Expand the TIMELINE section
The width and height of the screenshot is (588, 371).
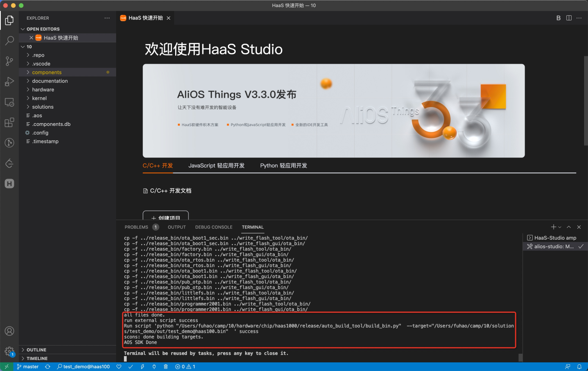coord(68,358)
